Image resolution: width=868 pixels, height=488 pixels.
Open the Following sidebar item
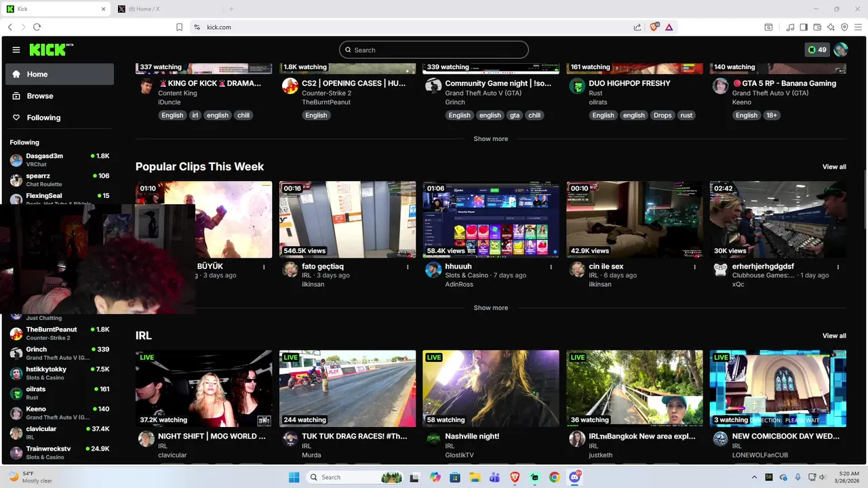[x=60, y=118]
